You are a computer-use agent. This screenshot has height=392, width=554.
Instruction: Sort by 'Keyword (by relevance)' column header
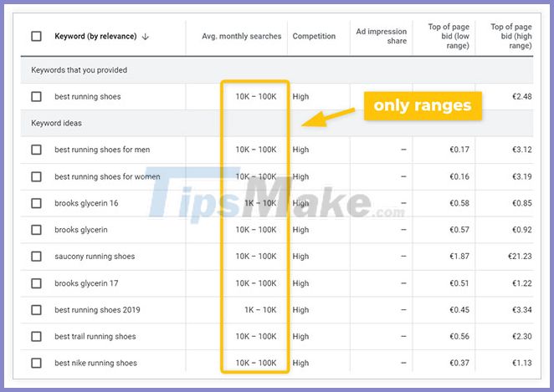point(95,36)
